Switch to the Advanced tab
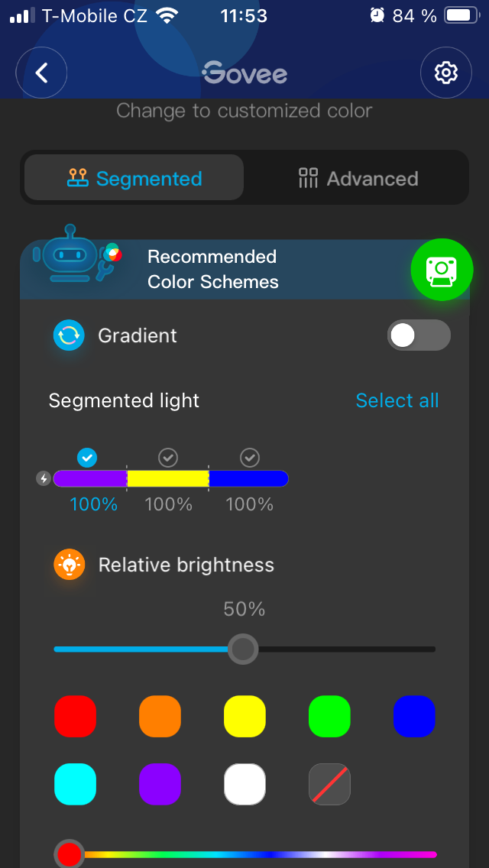 click(358, 179)
